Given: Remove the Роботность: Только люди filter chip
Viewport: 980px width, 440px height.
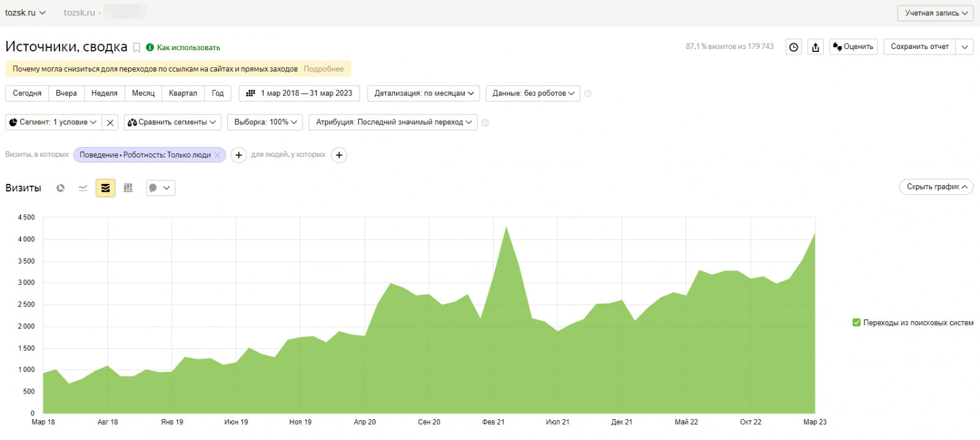Looking at the screenshot, I should coord(217,155).
